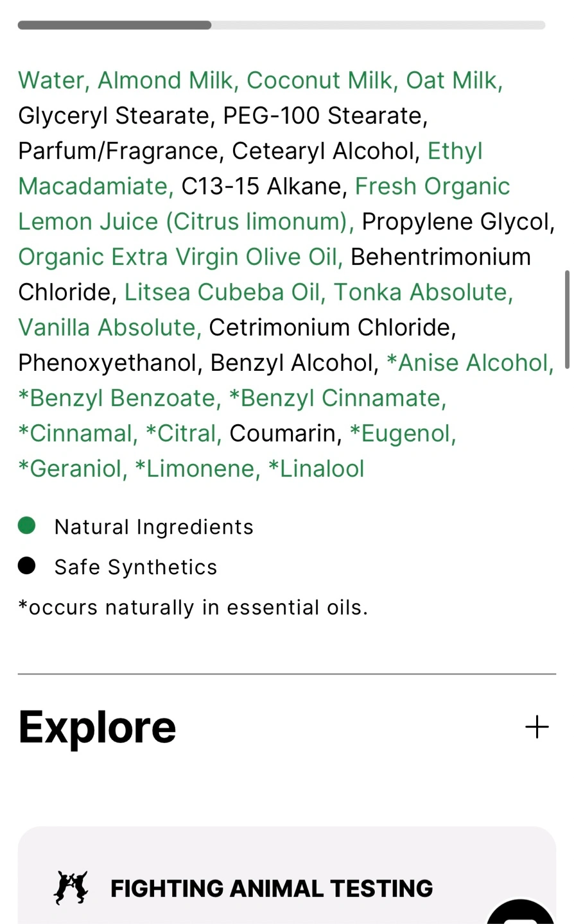Click the Explore heading
574x924 pixels.
97,727
